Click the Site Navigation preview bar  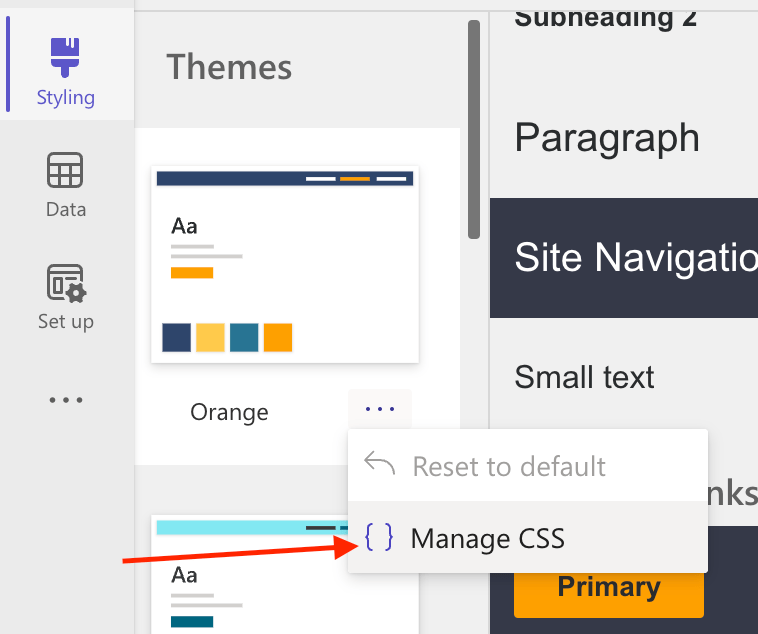click(624, 258)
